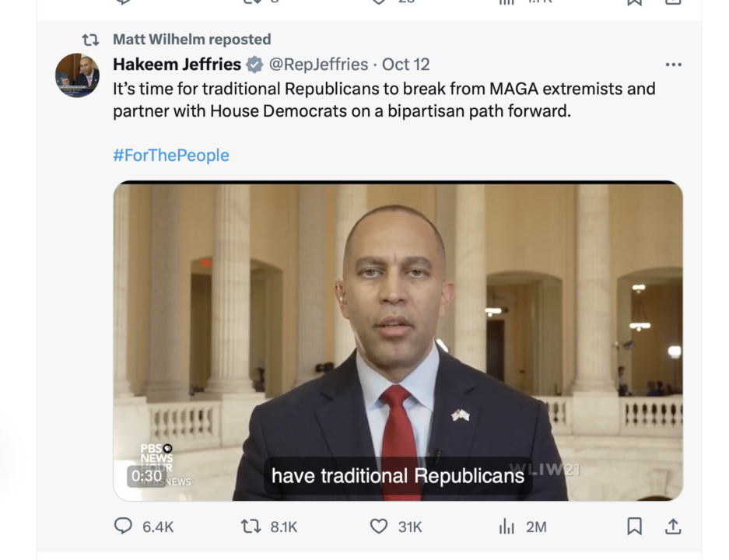Image resolution: width=729 pixels, height=560 pixels.
Task: Repost the Hakeem Jeffries tweet
Action: tap(251, 527)
